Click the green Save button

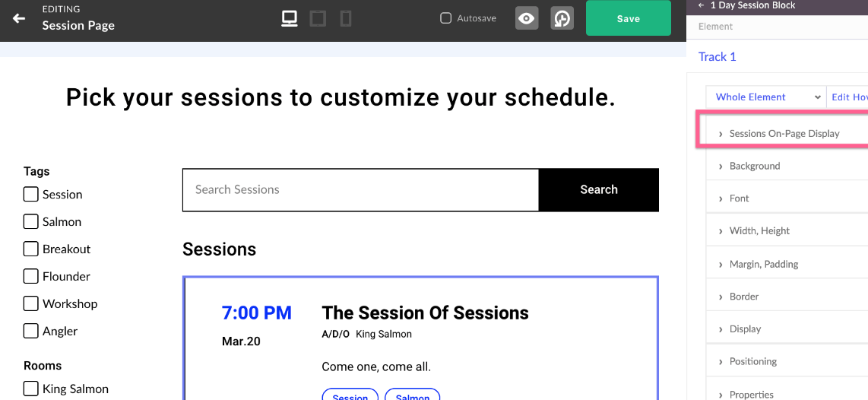point(629,18)
